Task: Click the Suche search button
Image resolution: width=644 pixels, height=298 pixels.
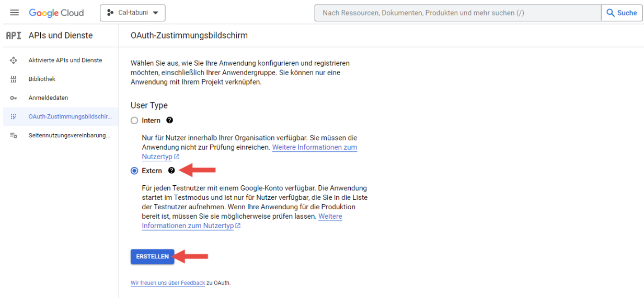Action: point(622,13)
